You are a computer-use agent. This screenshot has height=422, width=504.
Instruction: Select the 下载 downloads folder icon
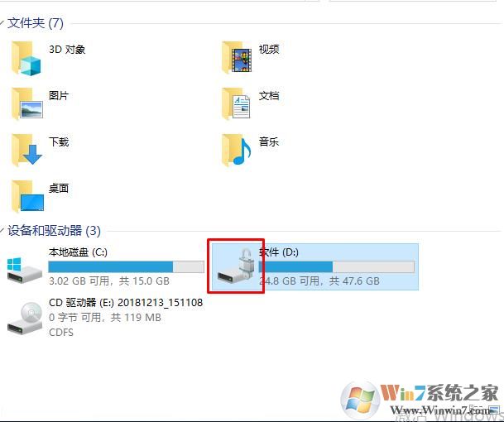pos(26,150)
